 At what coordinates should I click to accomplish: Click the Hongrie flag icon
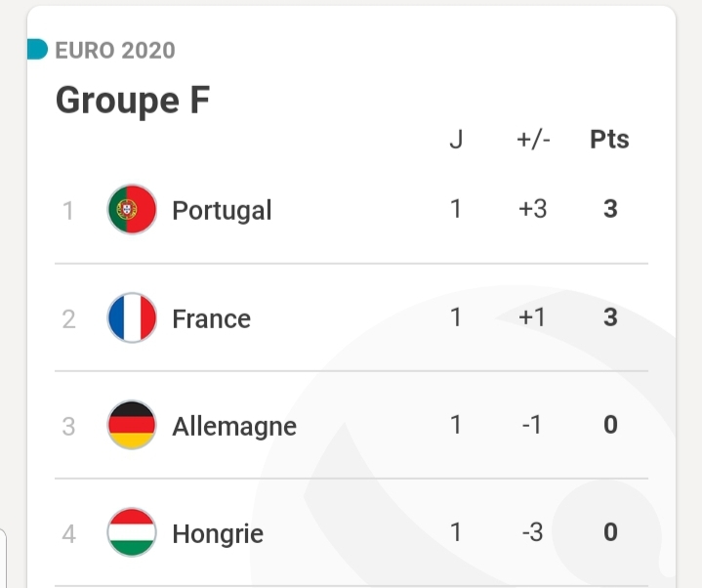[x=132, y=532]
